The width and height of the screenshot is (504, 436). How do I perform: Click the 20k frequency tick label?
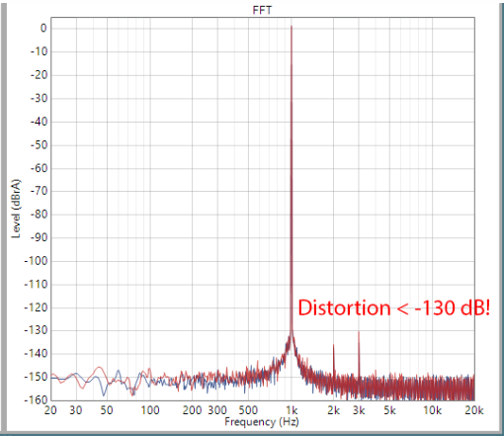click(x=474, y=410)
